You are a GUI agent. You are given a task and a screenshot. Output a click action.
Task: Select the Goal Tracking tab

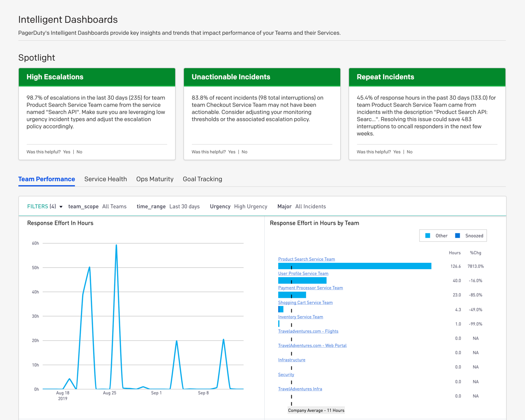(x=202, y=179)
